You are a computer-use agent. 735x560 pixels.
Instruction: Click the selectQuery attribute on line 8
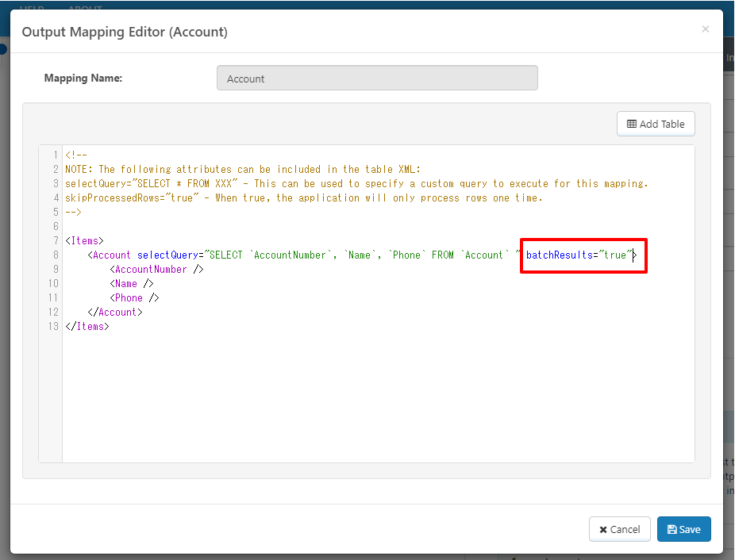pos(167,255)
